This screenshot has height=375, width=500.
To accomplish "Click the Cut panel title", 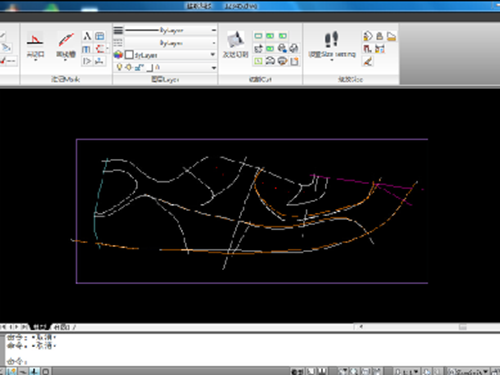I will pyautogui.click(x=260, y=80).
